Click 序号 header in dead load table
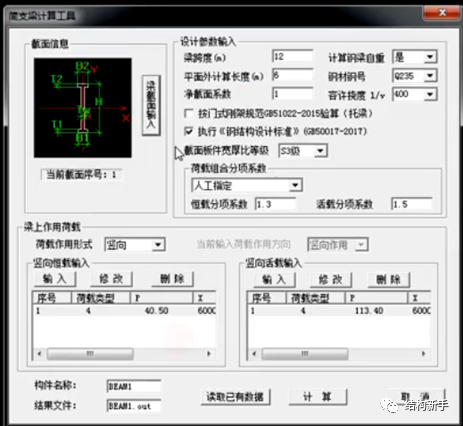Image resolution: width=463 pixels, height=426 pixels. pyautogui.click(x=52, y=297)
